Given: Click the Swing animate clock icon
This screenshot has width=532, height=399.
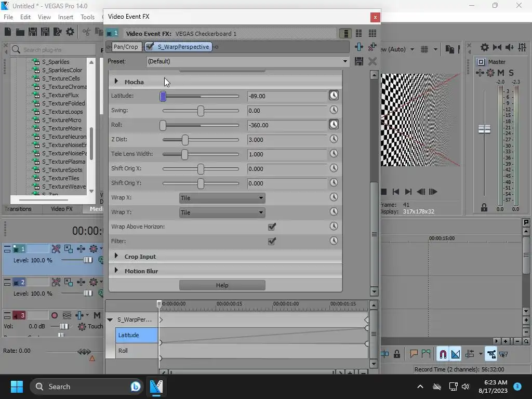Looking at the screenshot, I should 334,110.
